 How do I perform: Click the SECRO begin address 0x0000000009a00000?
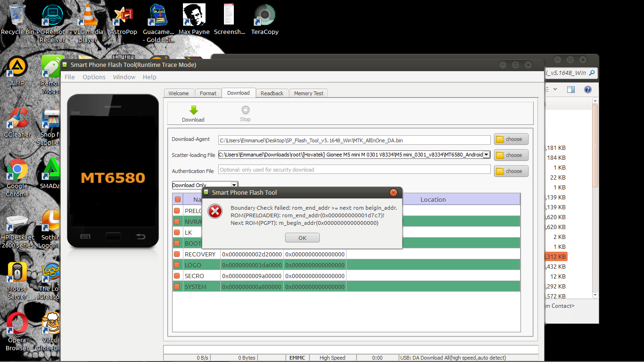coord(252,276)
